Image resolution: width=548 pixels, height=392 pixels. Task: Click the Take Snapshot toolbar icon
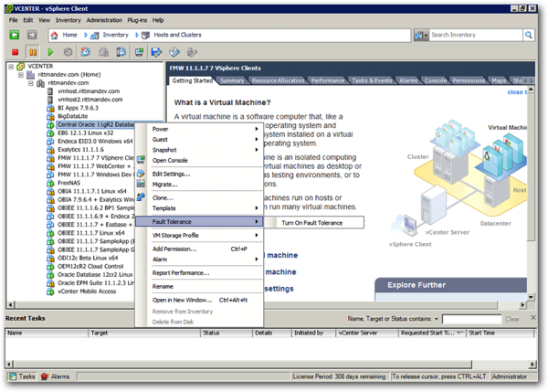(x=86, y=52)
